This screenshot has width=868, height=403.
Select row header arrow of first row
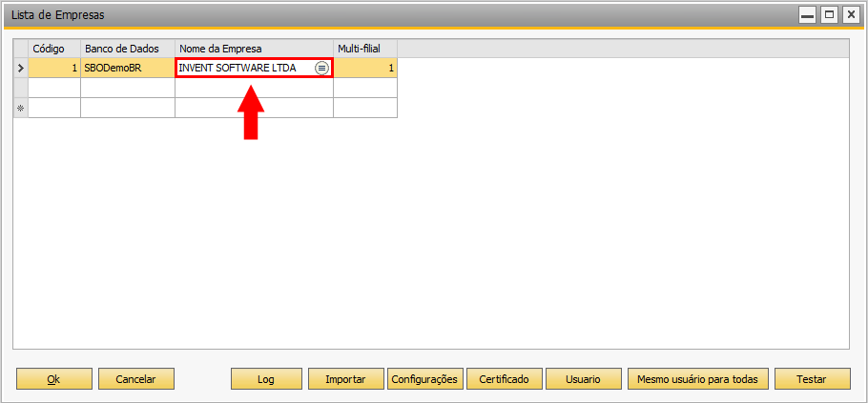21,68
